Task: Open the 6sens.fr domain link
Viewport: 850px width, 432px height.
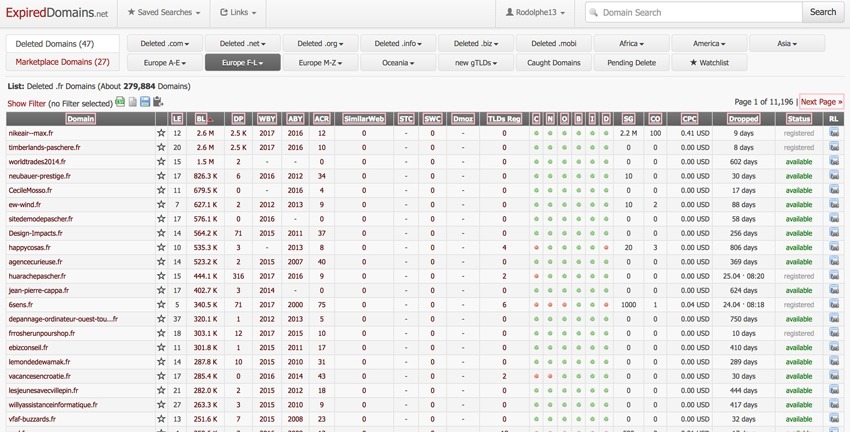Action: 21,305
